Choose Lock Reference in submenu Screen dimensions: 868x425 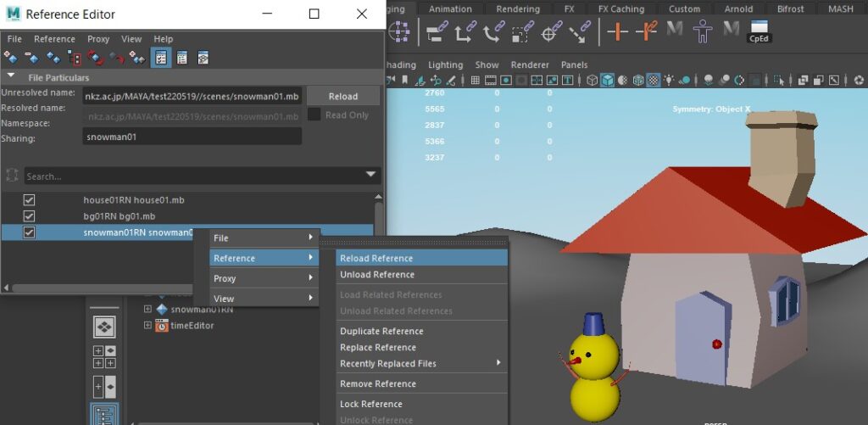(x=421, y=404)
